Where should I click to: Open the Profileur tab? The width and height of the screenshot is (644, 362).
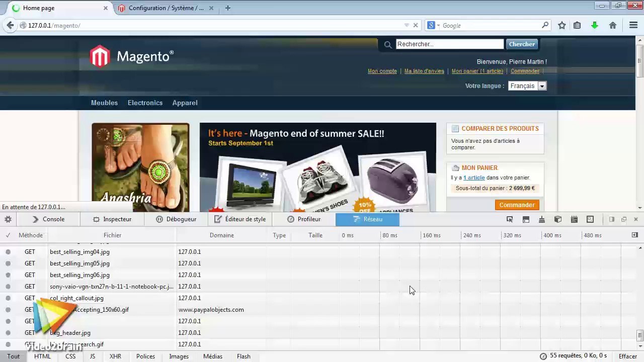click(304, 219)
